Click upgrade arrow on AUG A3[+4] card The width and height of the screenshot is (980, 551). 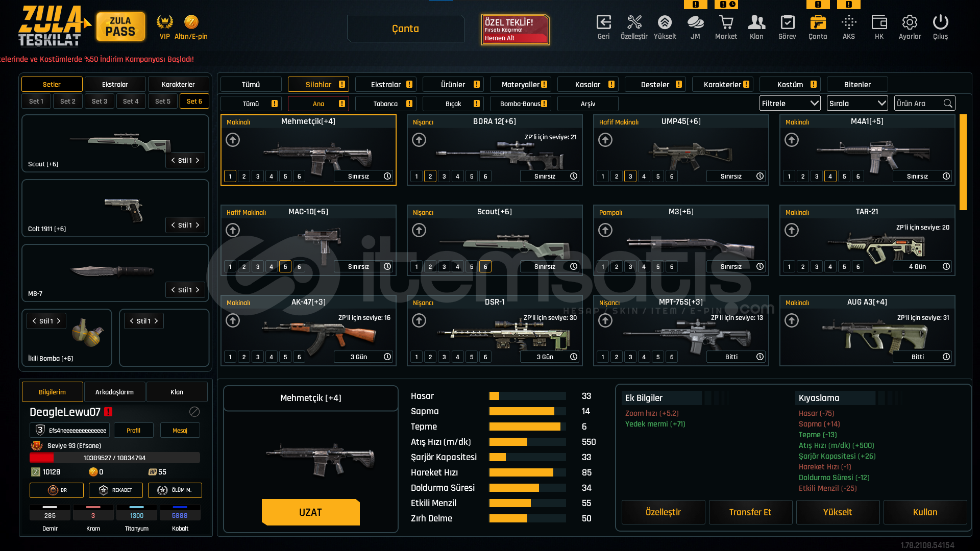click(792, 320)
